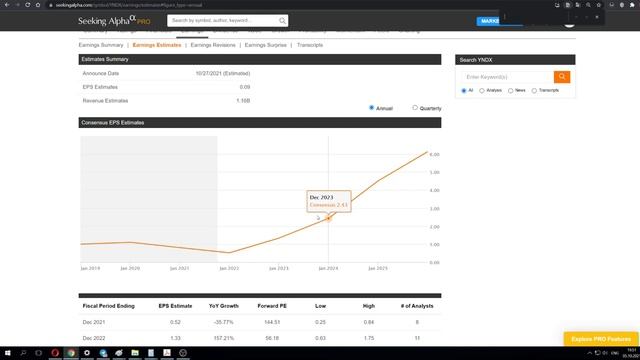
Task: Click the browser address bar URL
Action: (129, 5)
